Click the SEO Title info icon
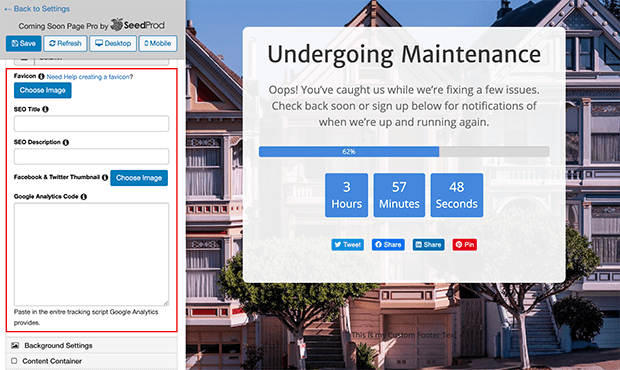The image size is (620, 370). coord(45,109)
